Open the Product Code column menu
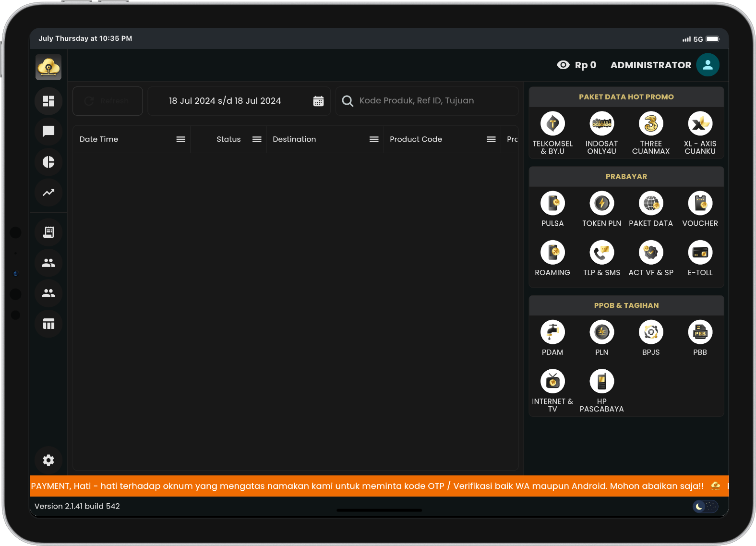This screenshot has width=756, height=546. click(x=491, y=139)
